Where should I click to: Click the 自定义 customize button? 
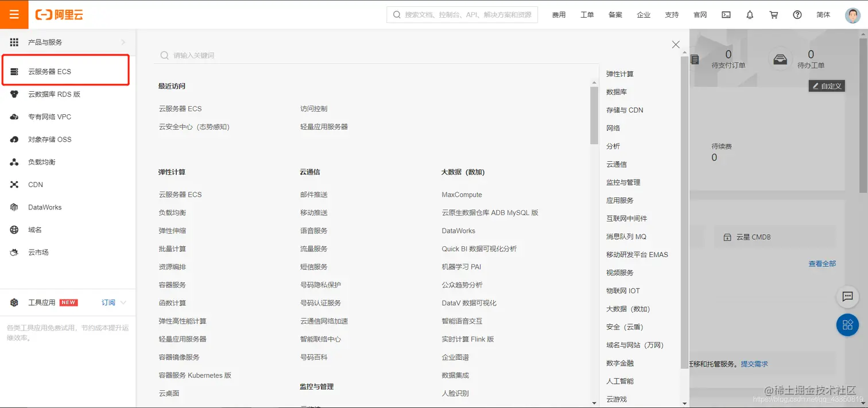(827, 86)
